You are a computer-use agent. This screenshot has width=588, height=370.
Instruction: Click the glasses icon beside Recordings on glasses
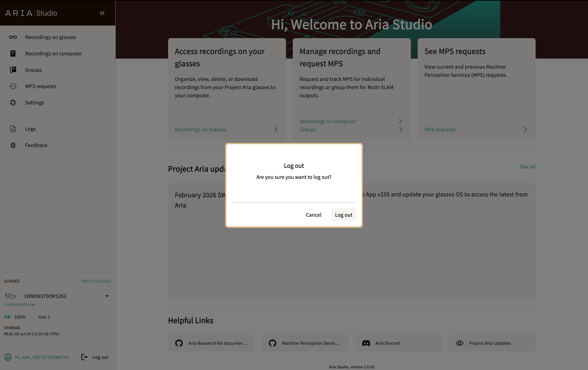tap(13, 37)
